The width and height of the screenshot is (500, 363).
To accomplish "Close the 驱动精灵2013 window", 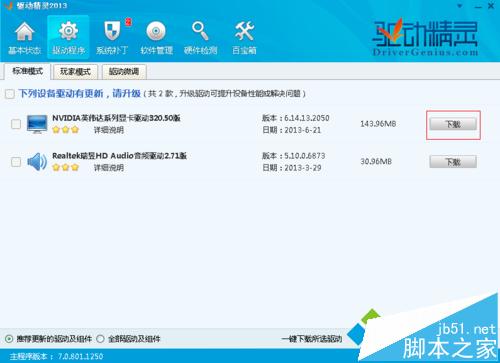I will click(491, 6).
